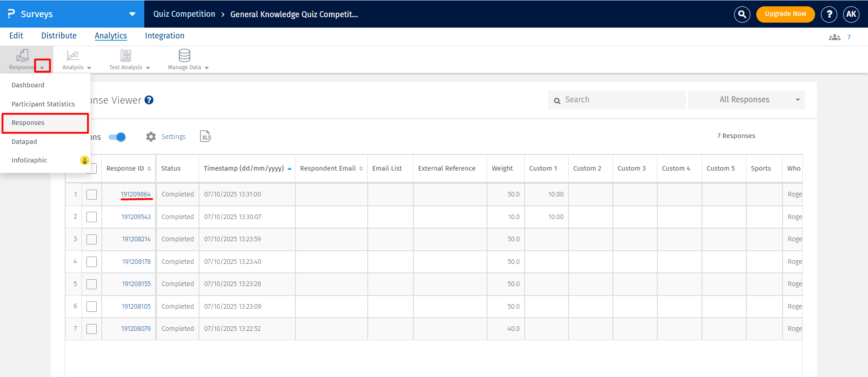Expand the Response menu arrow
The image size is (868, 377).
click(42, 67)
